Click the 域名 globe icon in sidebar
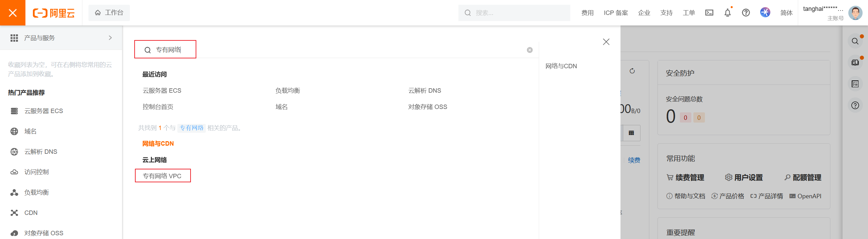The image size is (868, 239). (x=14, y=131)
